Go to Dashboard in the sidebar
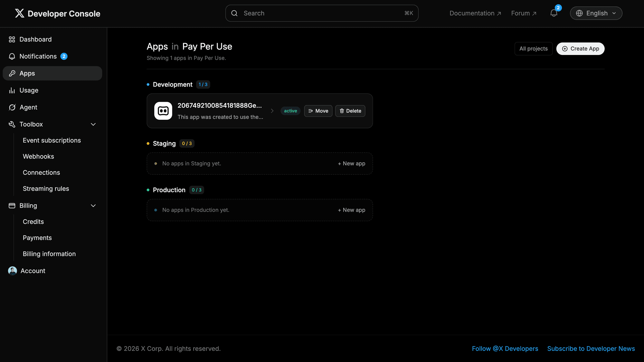 pyautogui.click(x=52, y=39)
